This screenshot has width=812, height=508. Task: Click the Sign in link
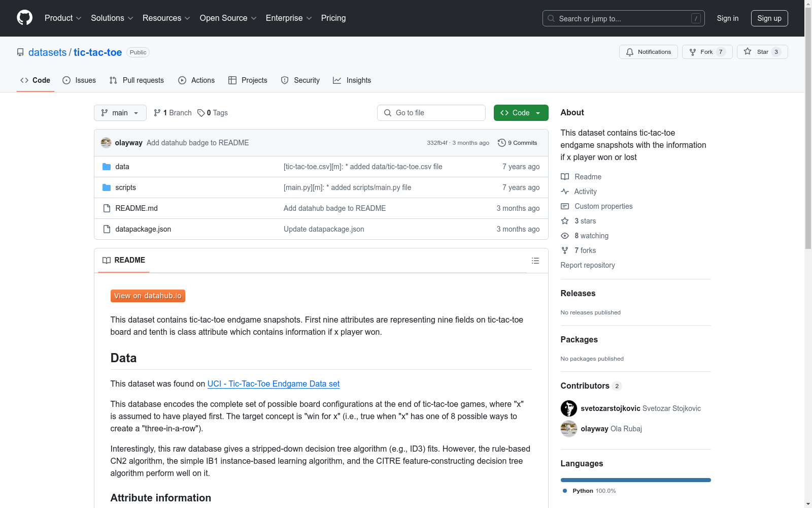tap(728, 18)
